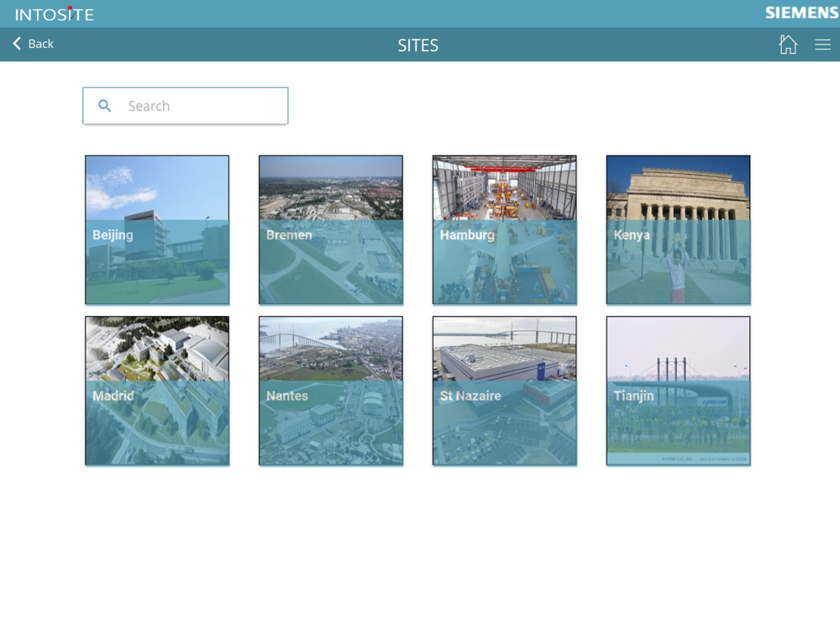
Task: Click the Bremen name label
Action: (x=289, y=235)
